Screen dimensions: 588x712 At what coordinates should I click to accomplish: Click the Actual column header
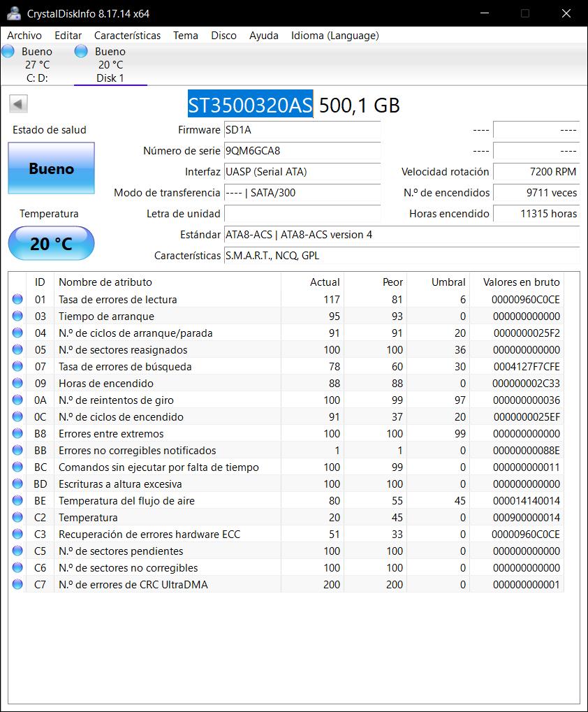(x=313, y=282)
